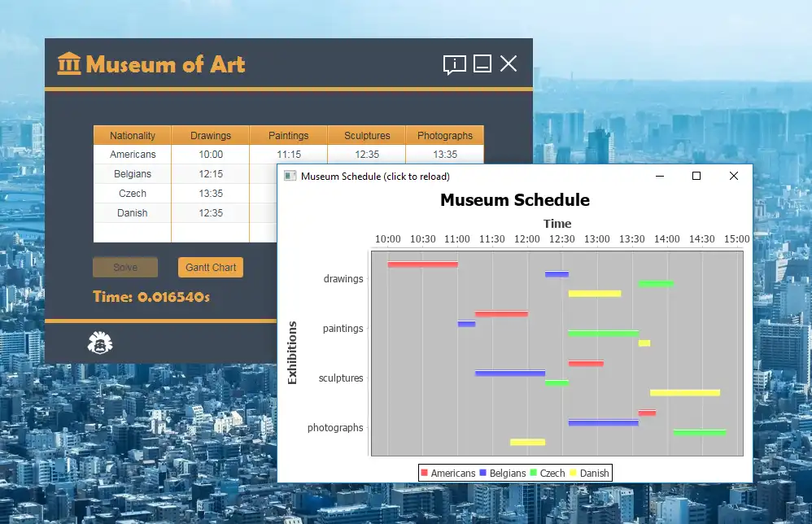Select the Belgians row label in the table

[133, 174]
